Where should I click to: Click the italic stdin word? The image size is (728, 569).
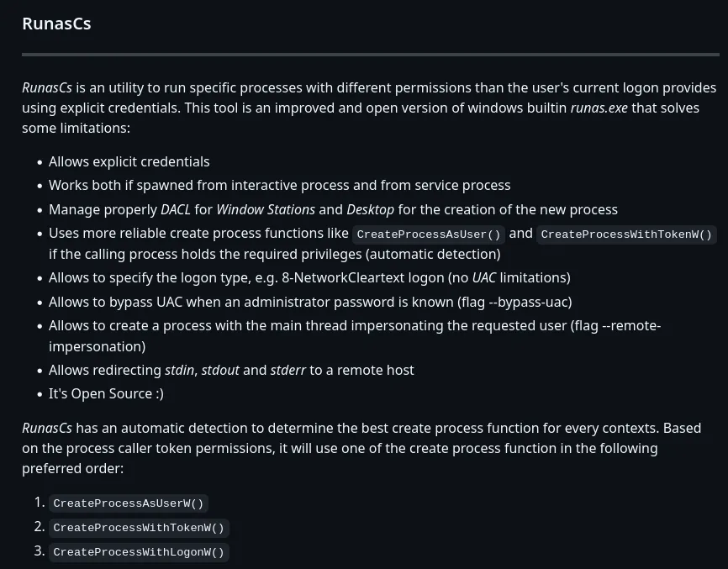point(179,370)
